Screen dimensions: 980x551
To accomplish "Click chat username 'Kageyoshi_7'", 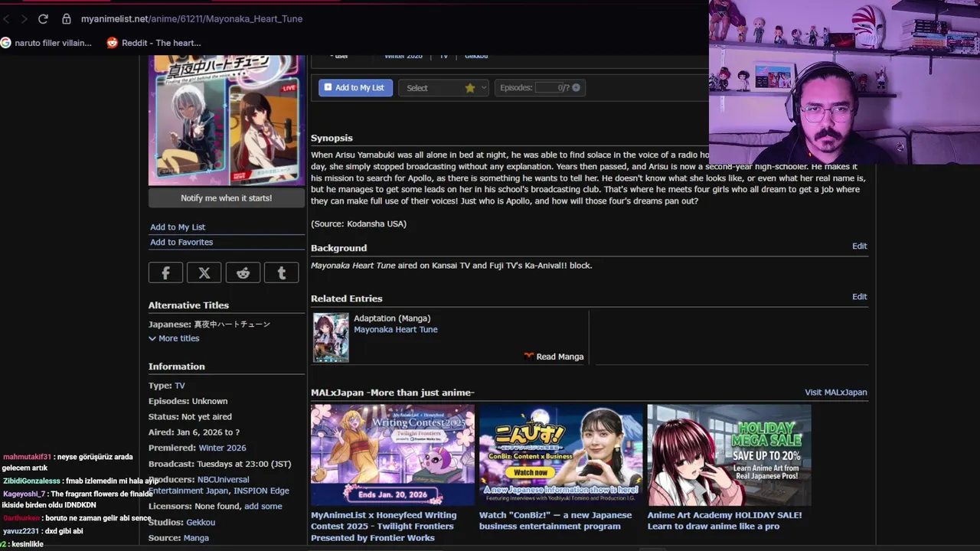I will (24, 494).
